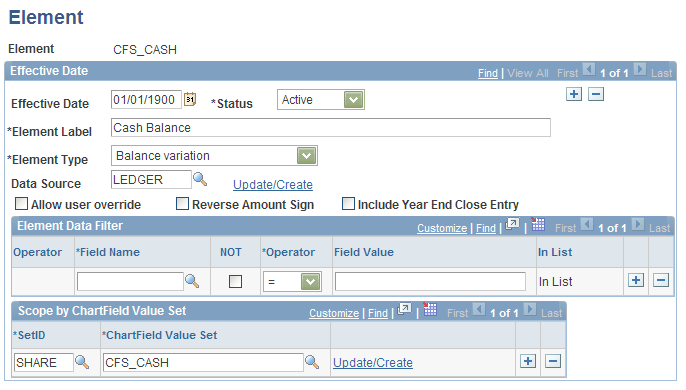The width and height of the screenshot is (686, 390).
Task: Show next Effective Date row arrow
Action: tap(640, 70)
